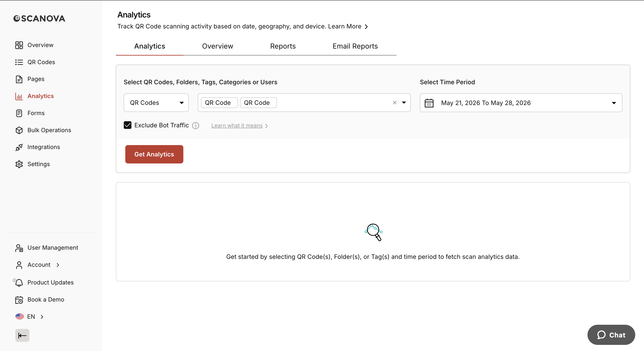Click the Account person icon
This screenshot has height=351, width=644.
point(19,265)
